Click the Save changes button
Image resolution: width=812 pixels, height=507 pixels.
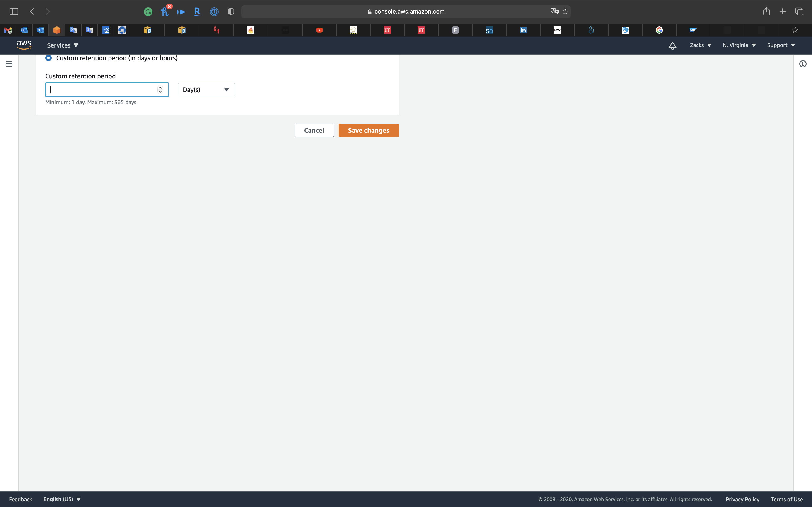tap(368, 130)
